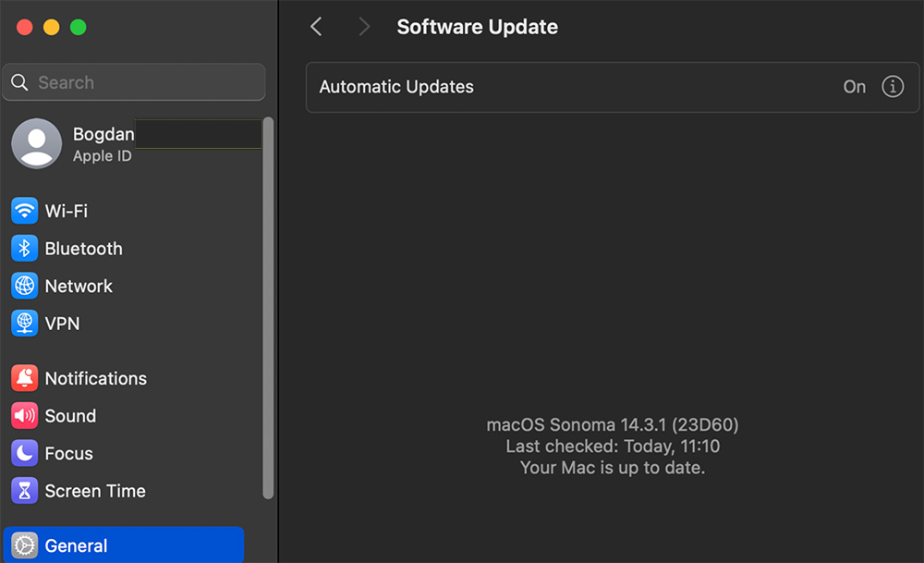The image size is (924, 563).
Task: Click the VPN icon
Action: (24, 323)
